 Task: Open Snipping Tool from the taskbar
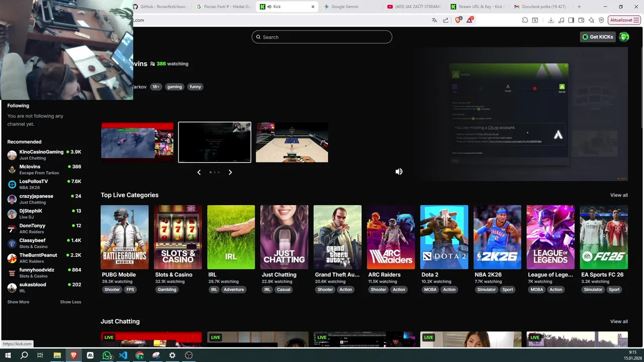coord(156,355)
